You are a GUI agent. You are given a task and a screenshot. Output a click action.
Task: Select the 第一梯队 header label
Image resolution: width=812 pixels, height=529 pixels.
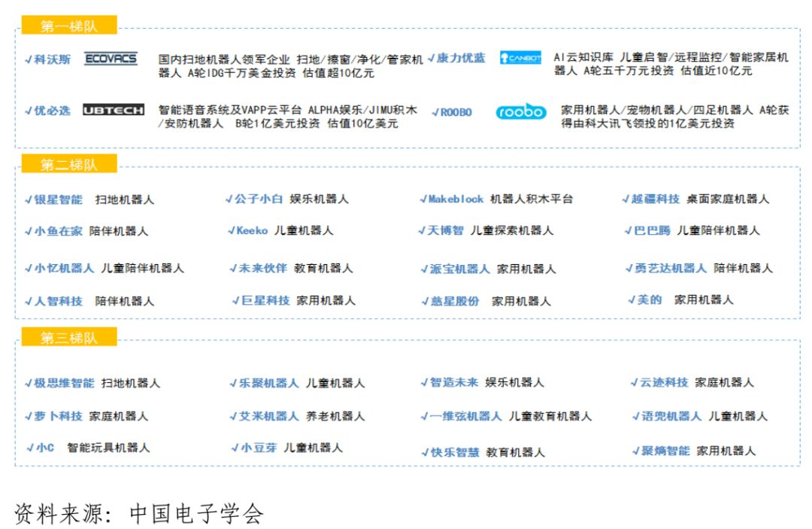(69, 26)
